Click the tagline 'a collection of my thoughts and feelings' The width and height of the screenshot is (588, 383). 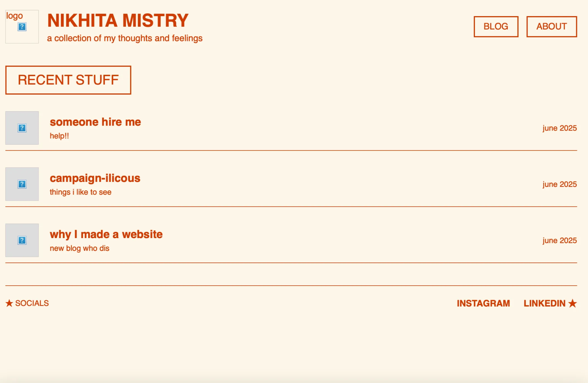(x=125, y=38)
